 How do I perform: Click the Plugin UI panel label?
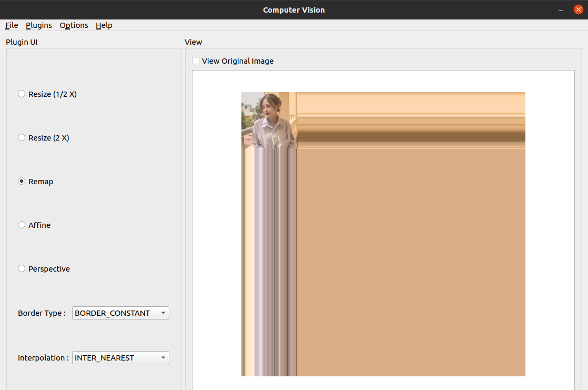[22, 42]
